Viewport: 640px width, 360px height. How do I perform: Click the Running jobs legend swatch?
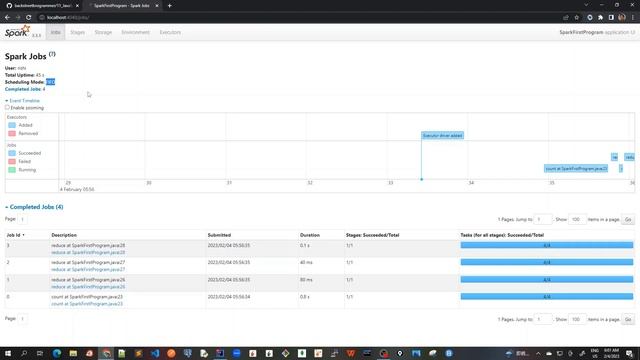tap(12, 170)
